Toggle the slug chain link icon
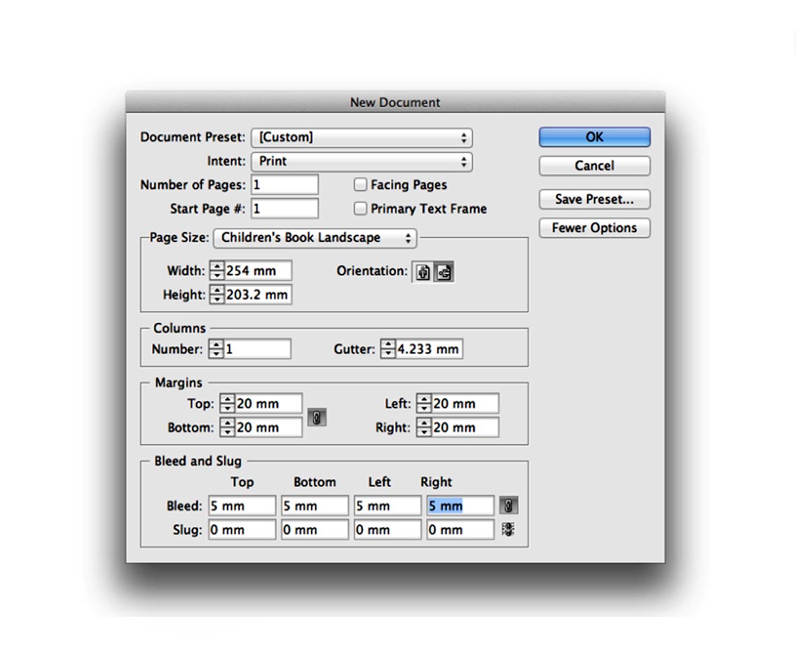 coord(508,530)
